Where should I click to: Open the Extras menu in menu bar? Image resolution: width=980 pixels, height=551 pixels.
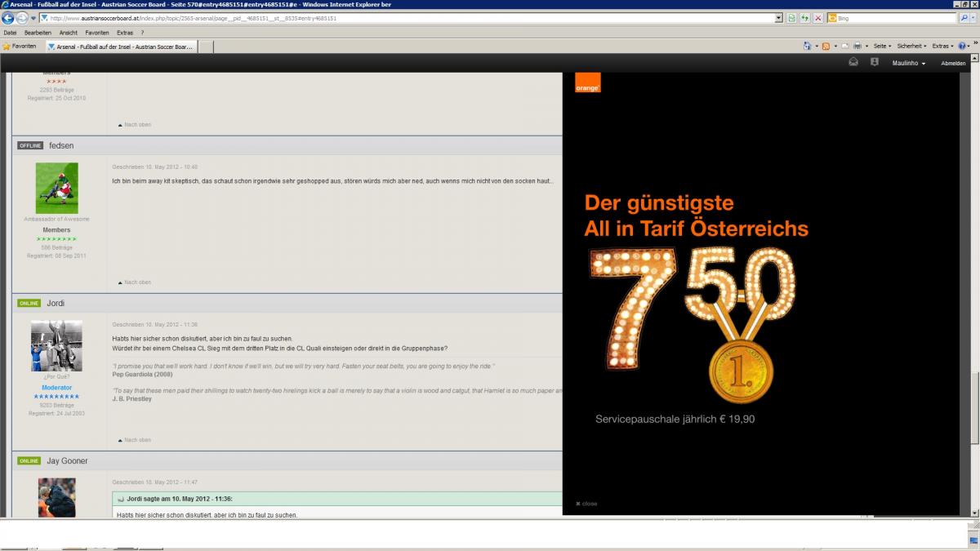pyautogui.click(x=125, y=33)
